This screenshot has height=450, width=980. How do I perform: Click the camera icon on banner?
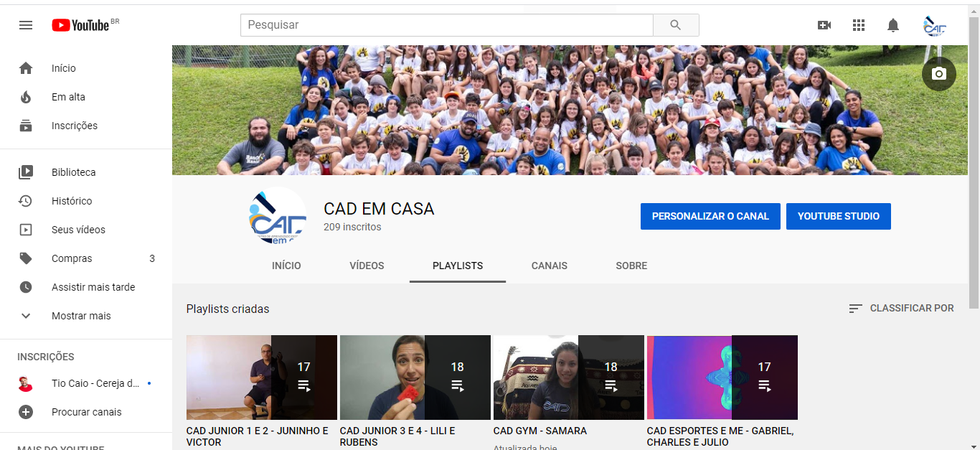point(938,74)
